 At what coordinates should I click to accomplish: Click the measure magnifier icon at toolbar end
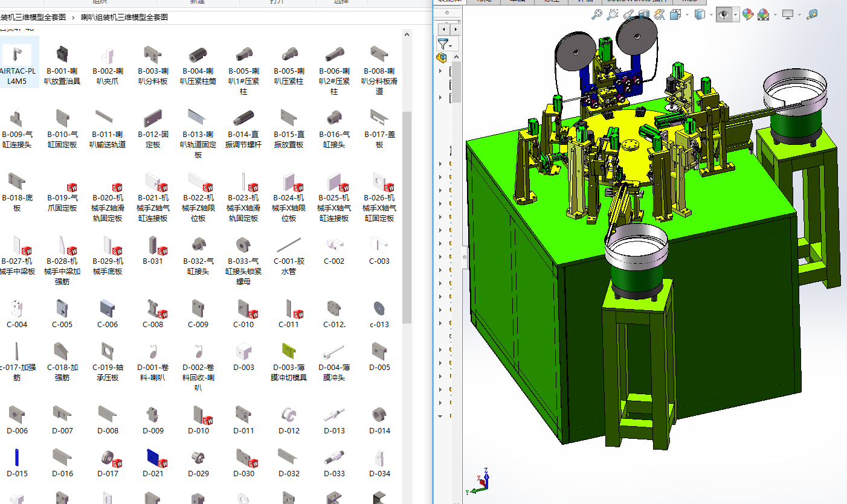(812, 14)
